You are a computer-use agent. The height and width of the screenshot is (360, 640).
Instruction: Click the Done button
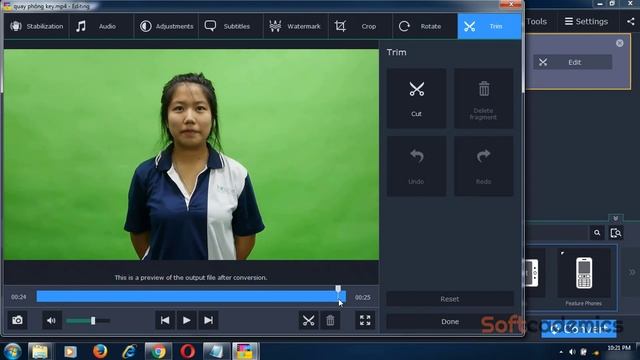(450, 322)
